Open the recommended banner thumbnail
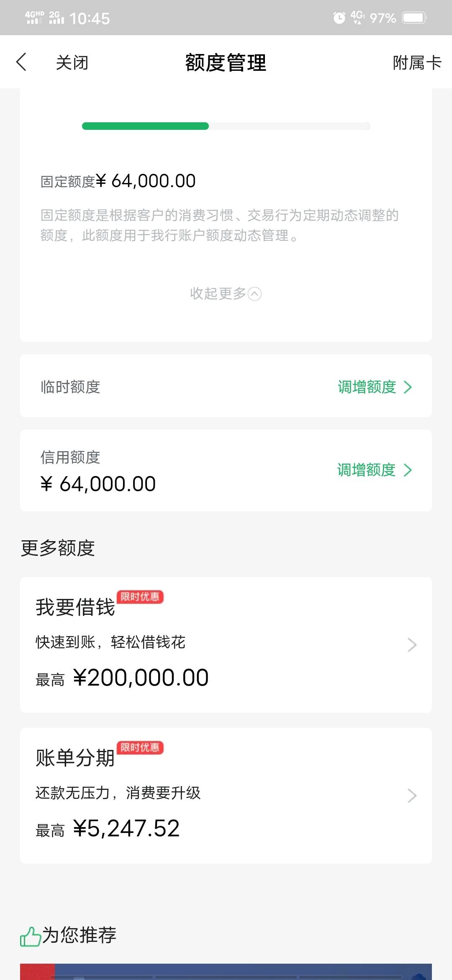Image resolution: width=452 pixels, height=980 pixels. (x=226, y=972)
